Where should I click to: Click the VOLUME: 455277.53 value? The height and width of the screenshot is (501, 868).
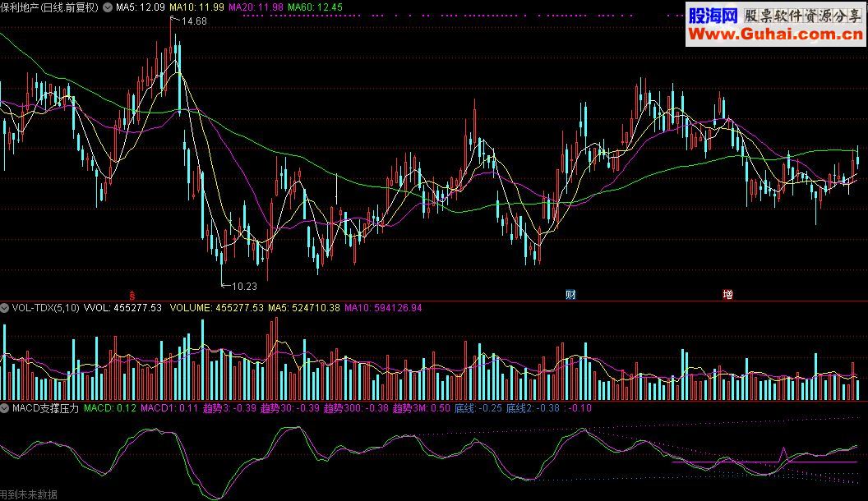(216, 307)
